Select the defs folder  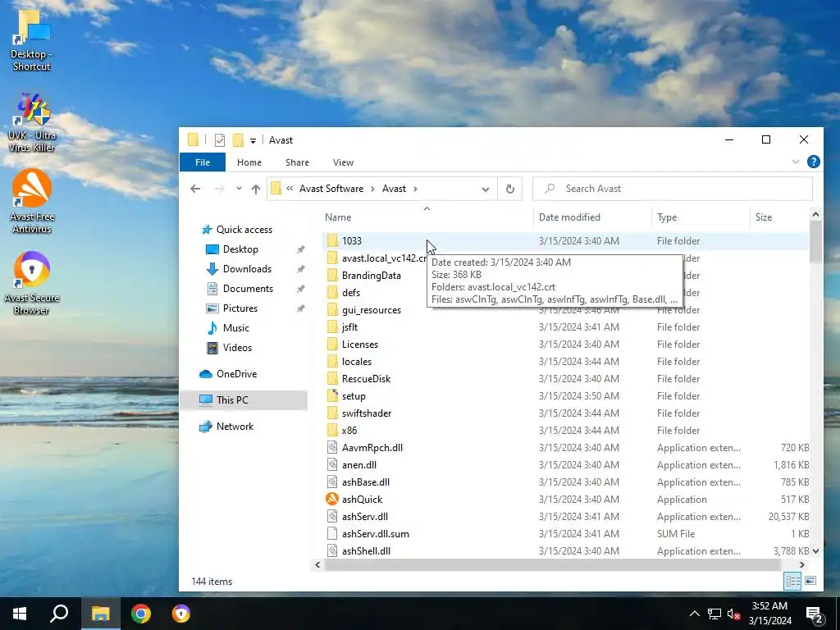coord(351,293)
